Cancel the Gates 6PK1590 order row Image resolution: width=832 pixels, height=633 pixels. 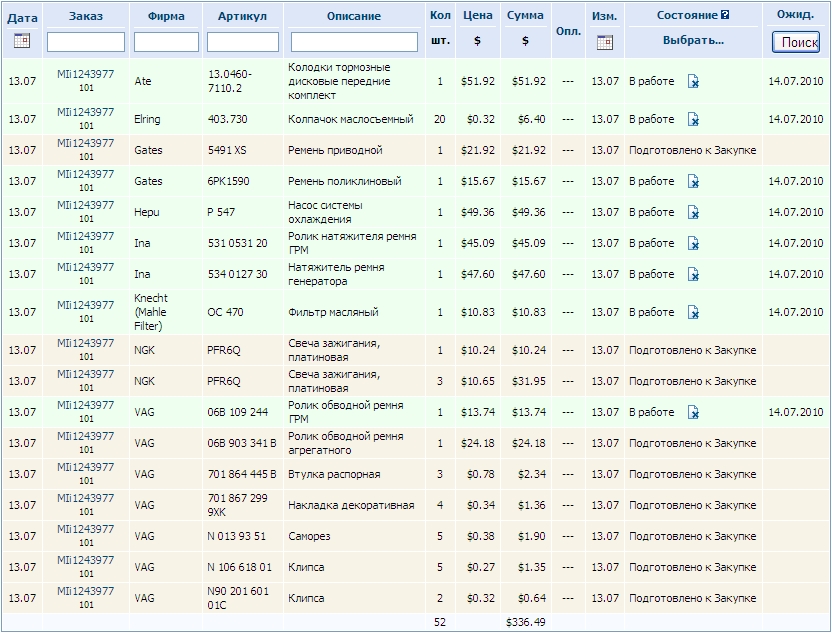[693, 181]
